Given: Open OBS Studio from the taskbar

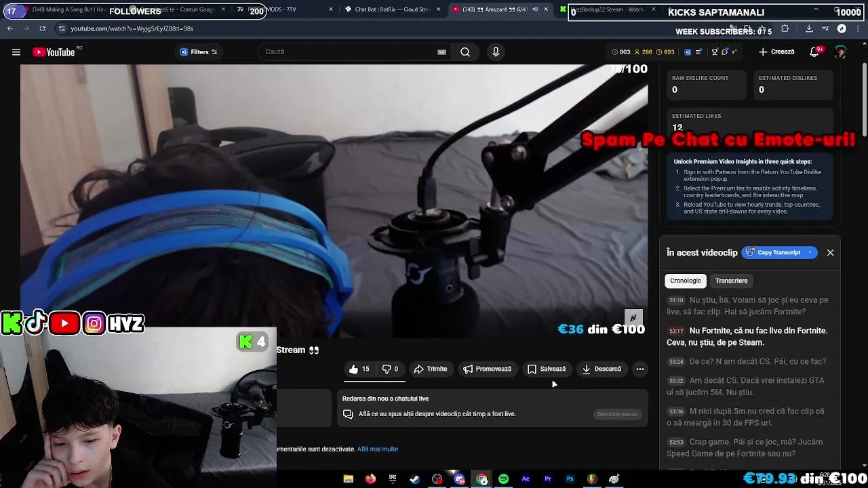Looking at the screenshot, I should coord(437,479).
